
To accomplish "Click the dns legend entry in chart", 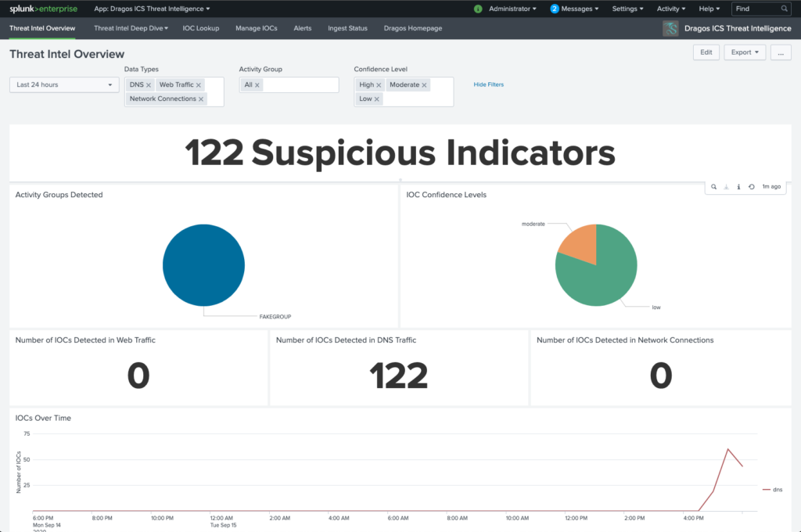I will pos(772,490).
